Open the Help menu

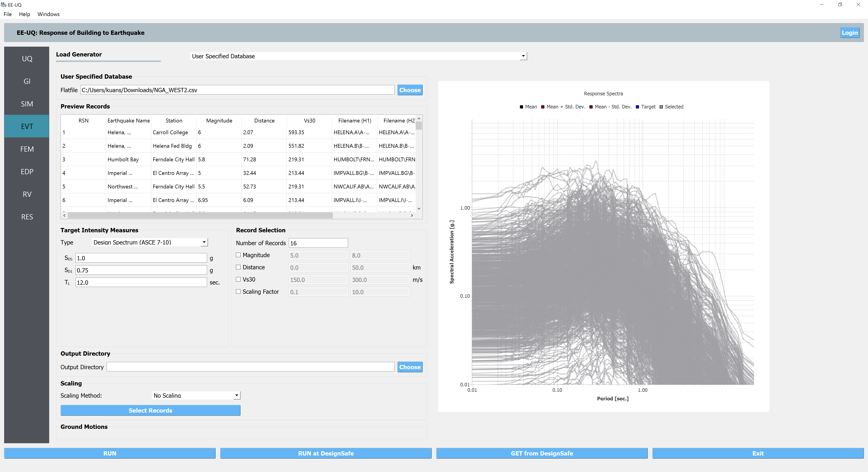pyautogui.click(x=24, y=14)
